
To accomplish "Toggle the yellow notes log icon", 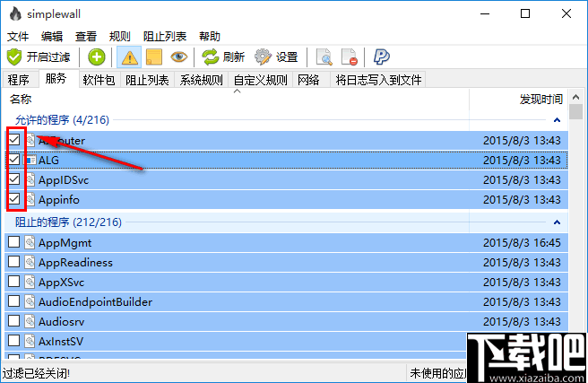I will pos(154,57).
